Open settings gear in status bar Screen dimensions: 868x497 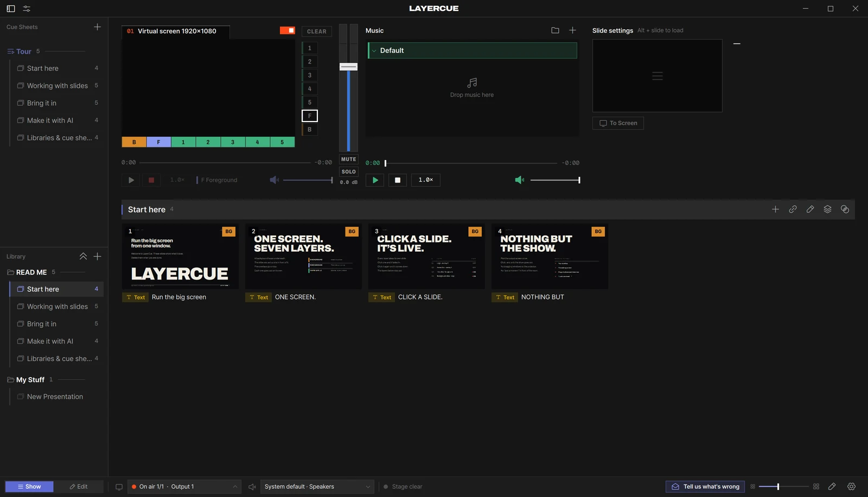tap(851, 487)
